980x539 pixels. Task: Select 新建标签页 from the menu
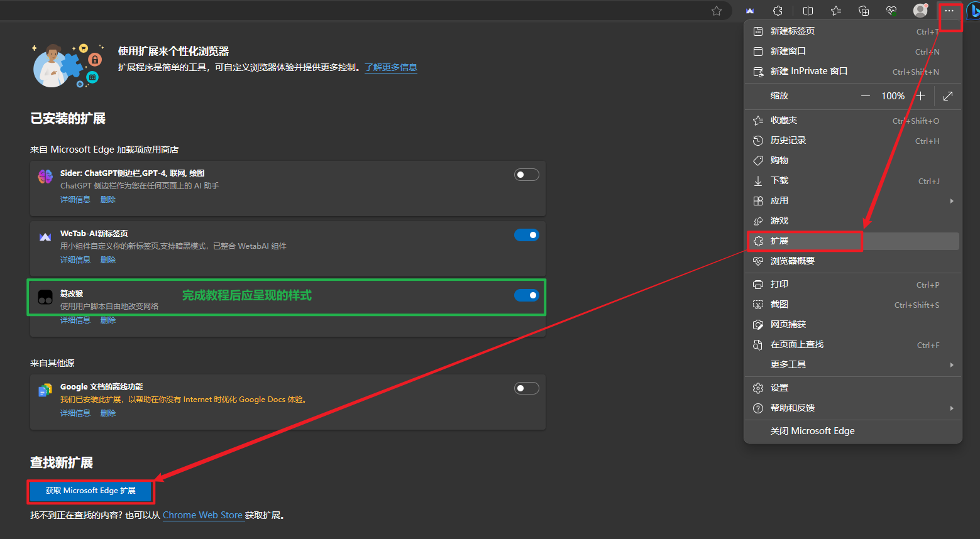853,31
